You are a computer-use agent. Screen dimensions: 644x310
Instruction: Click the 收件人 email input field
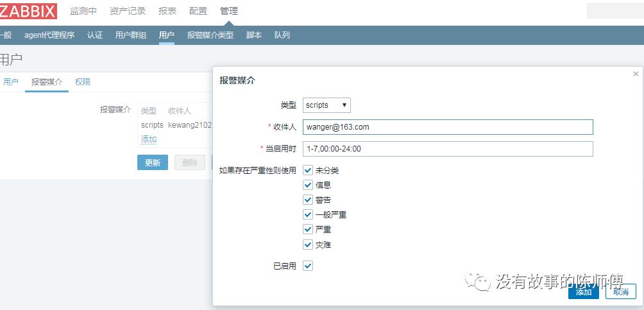pyautogui.click(x=448, y=127)
